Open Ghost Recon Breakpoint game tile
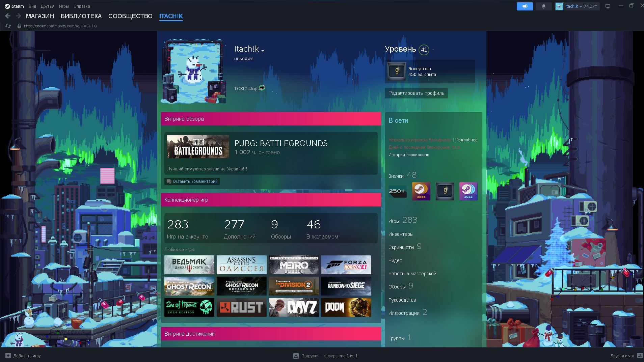This screenshot has width=644, height=362. pyautogui.click(x=242, y=286)
